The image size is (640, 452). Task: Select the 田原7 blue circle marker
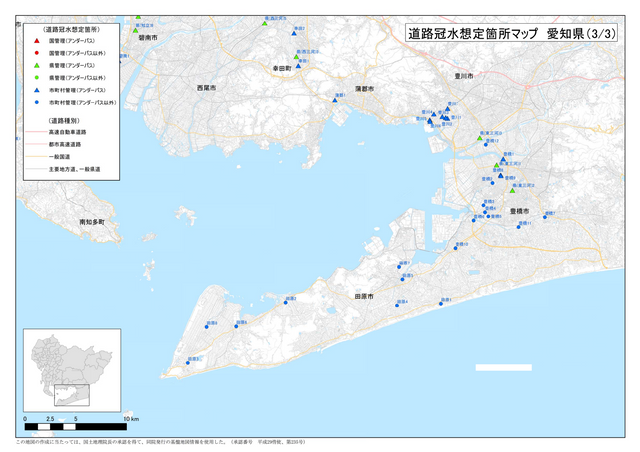399,267
